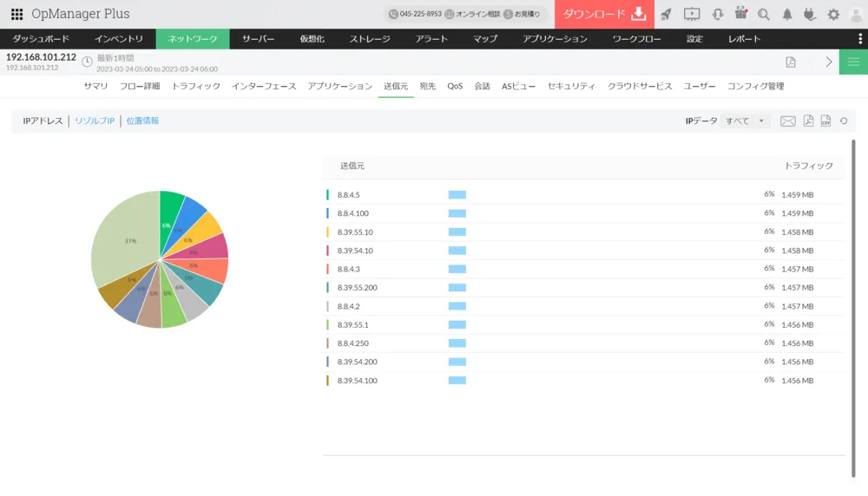Open the ワークフロー menu
868x496 pixels.
coord(636,39)
